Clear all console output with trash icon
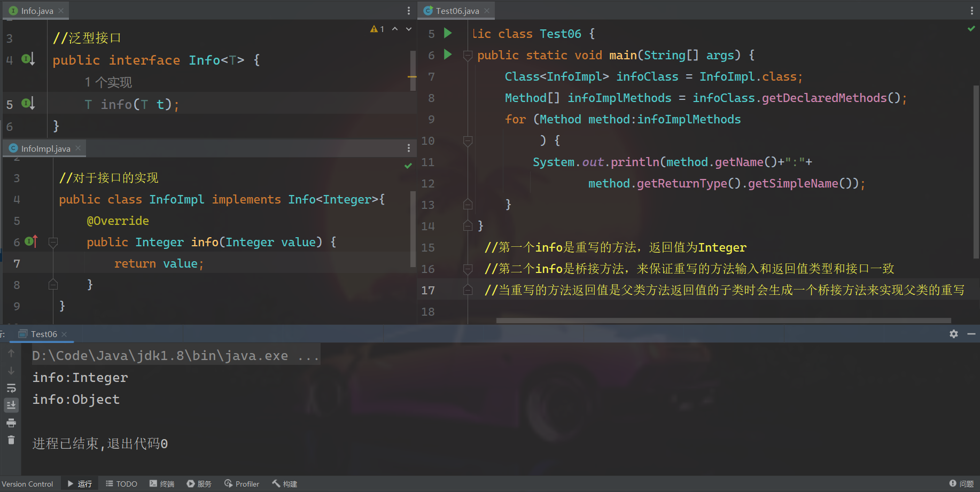980x492 pixels. 11,440
